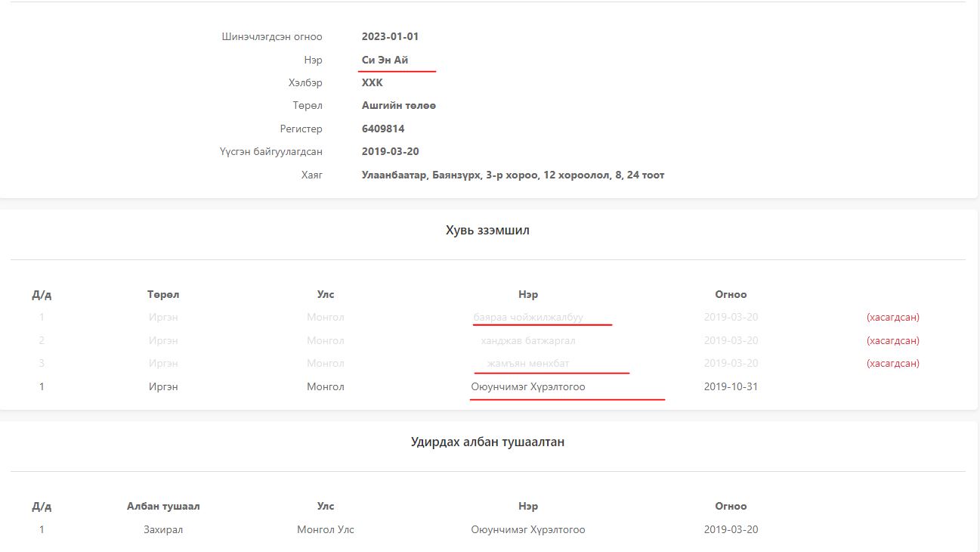Click the "Үүсгэн байгуулагдсан" field label

[x=271, y=151]
